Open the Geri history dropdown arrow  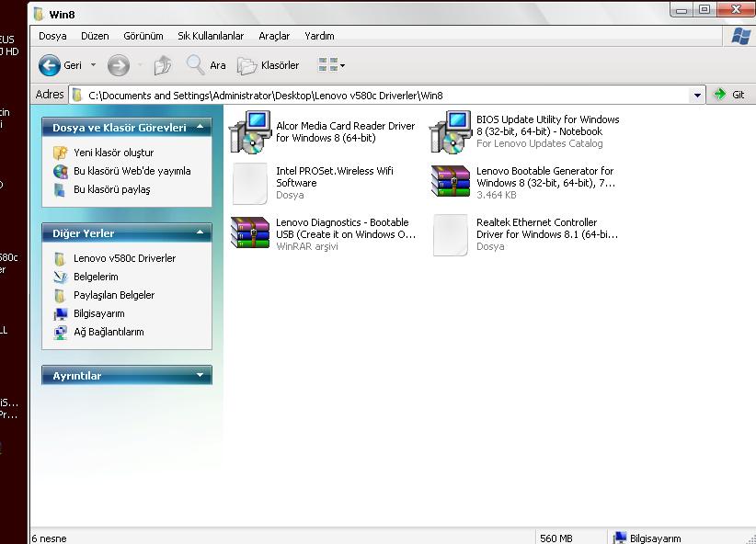93,65
